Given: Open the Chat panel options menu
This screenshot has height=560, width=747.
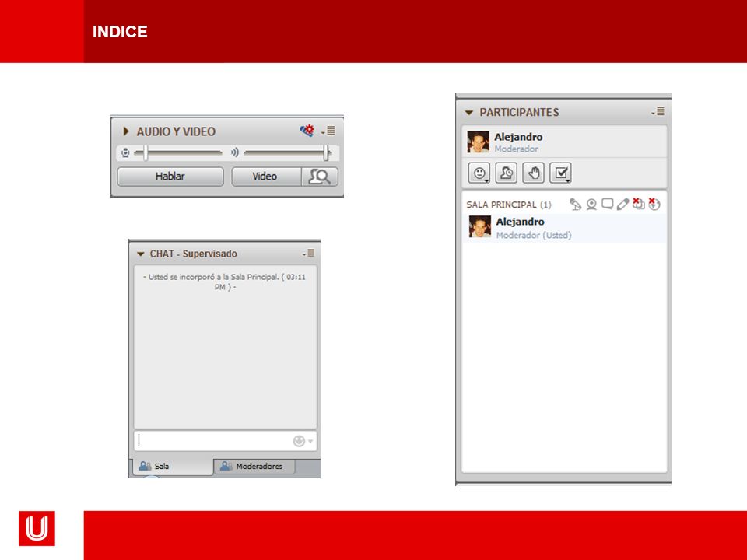Looking at the screenshot, I should pyautogui.click(x=309, y=254).
